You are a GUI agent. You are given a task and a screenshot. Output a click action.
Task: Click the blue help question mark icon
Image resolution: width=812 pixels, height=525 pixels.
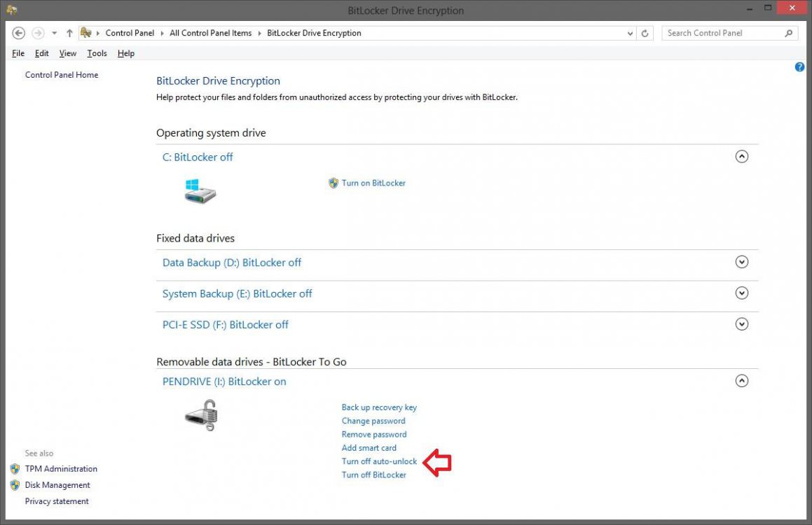click(x=799, y=66)
